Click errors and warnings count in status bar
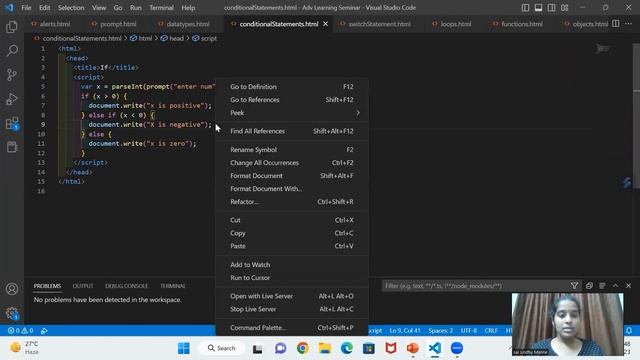 (20, 331)
